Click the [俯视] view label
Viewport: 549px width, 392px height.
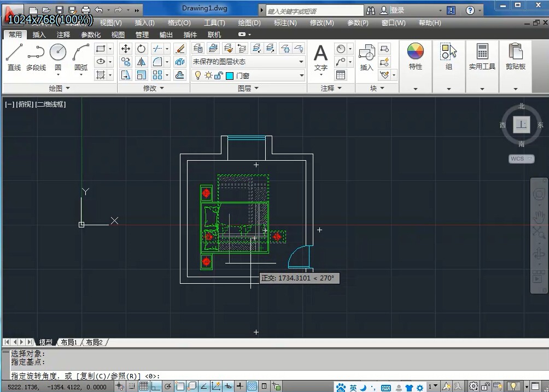[x=25, y=104]
